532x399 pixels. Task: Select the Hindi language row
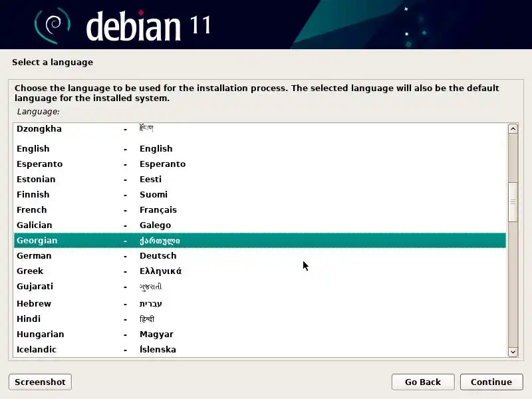260,319
